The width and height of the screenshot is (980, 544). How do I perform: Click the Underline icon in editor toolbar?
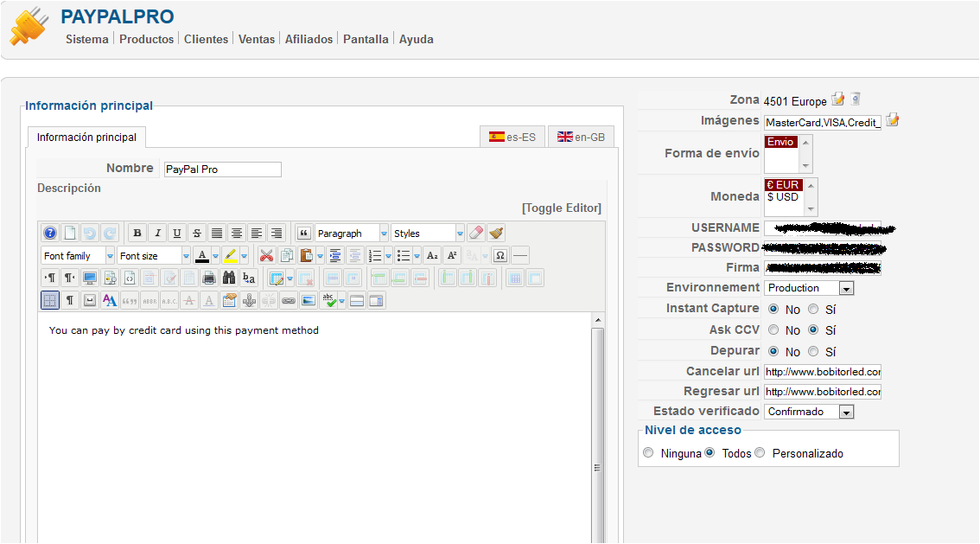[176, 234]
